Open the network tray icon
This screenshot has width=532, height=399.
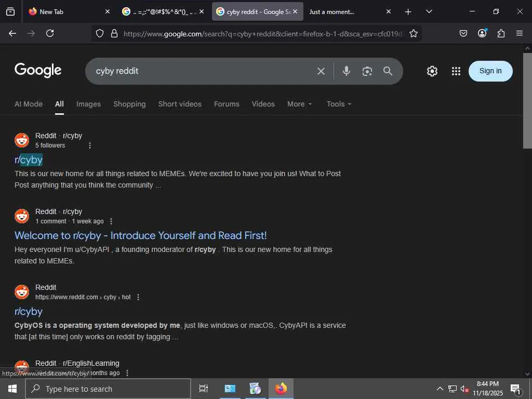(453, 389)
